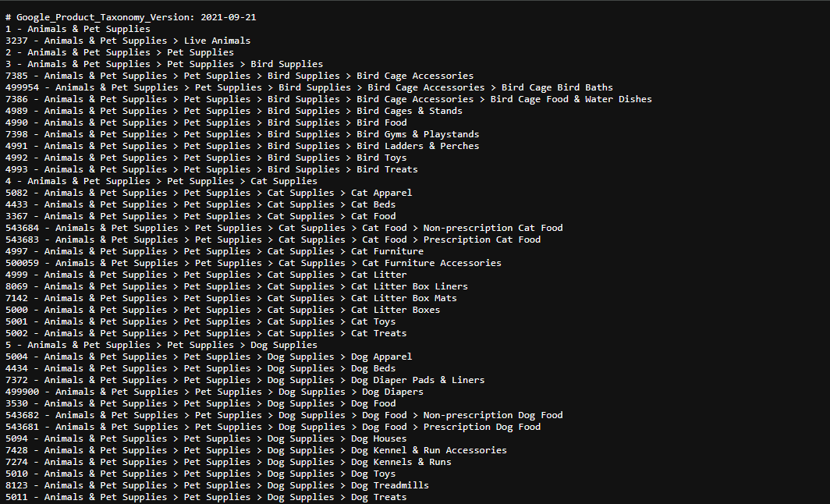Click the Dog Diaper Pads & Liners line
830x504 pixels.
[x=245, y=380]
